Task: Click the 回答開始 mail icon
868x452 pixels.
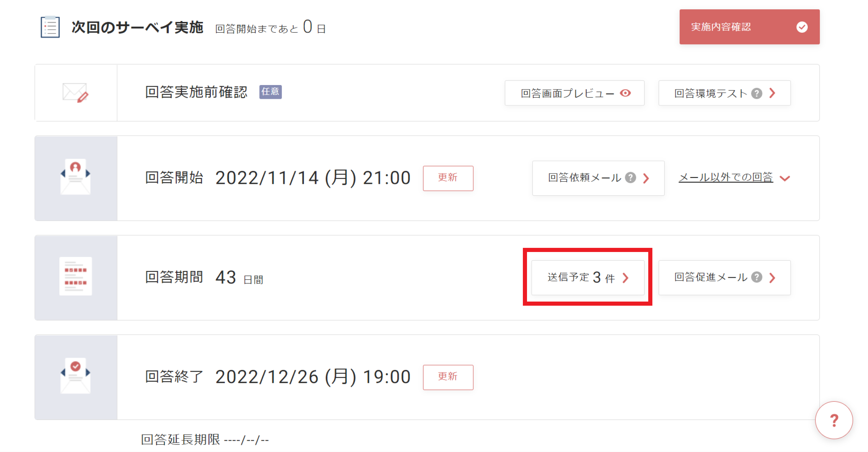Action: click(75, 177)
